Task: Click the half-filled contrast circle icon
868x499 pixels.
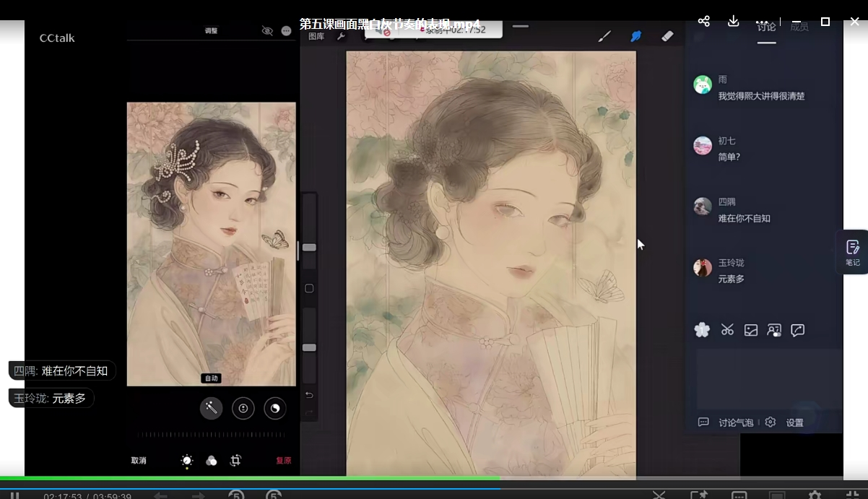Action: pos(275,408)
